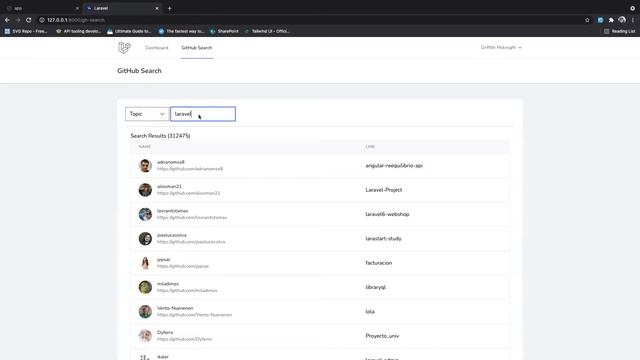The width and height of the screenshot is (640, 360).
Task: Click the blue extension icon beside the star
Action: (600, 20)
